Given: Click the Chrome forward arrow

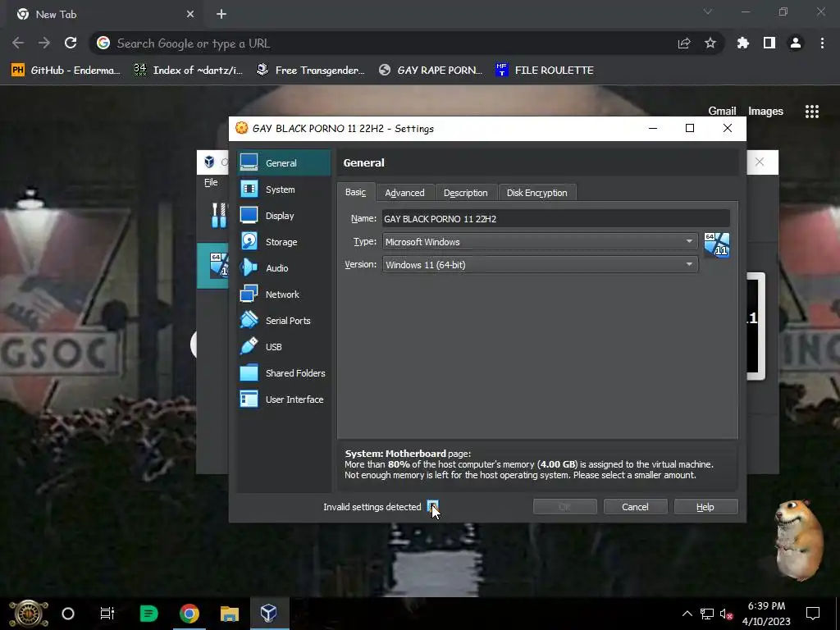Looking at the screenshot, I should click(44, 43).
